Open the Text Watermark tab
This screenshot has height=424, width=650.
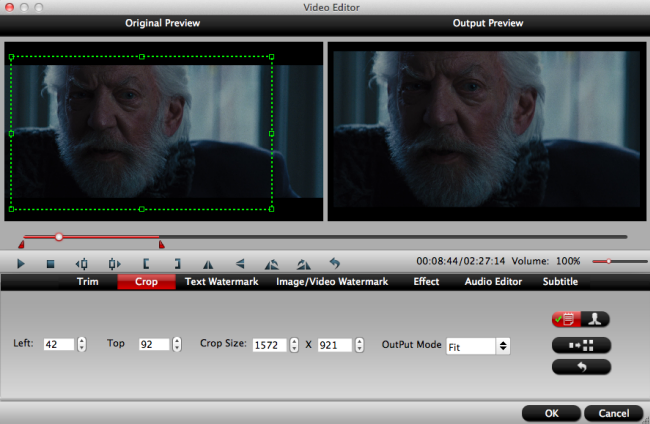(221, 282)
